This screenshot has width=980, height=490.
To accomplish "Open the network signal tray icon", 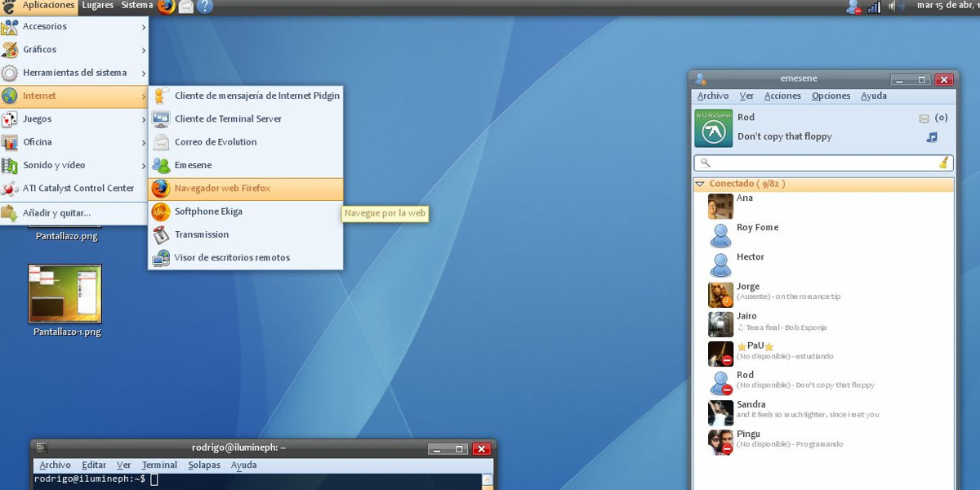I will 875,7.
